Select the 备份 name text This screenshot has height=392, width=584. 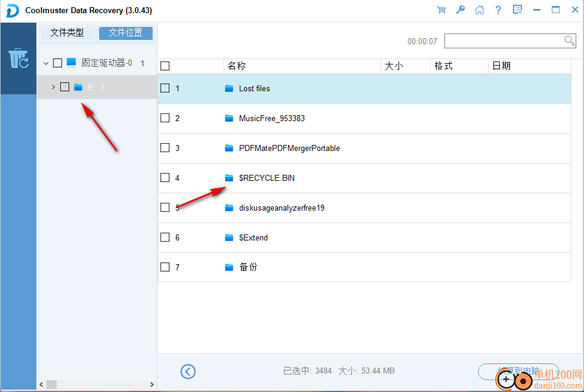(x=248, y=267)
